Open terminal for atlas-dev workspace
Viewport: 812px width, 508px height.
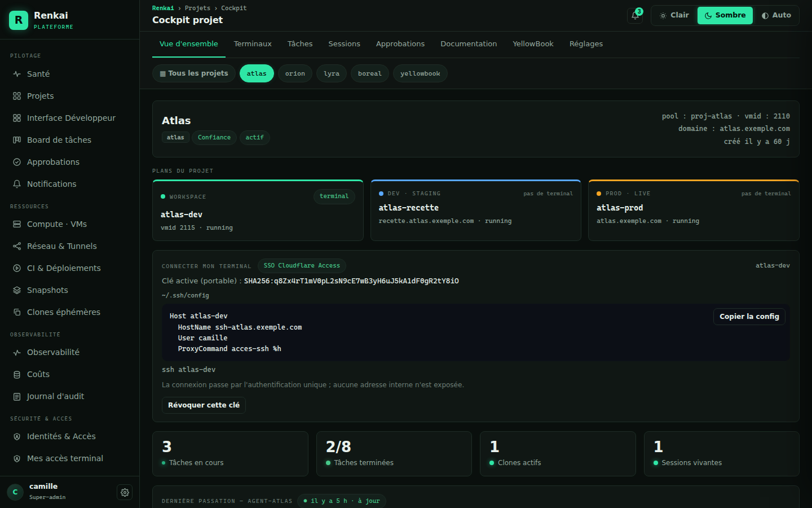coord(334,196)
